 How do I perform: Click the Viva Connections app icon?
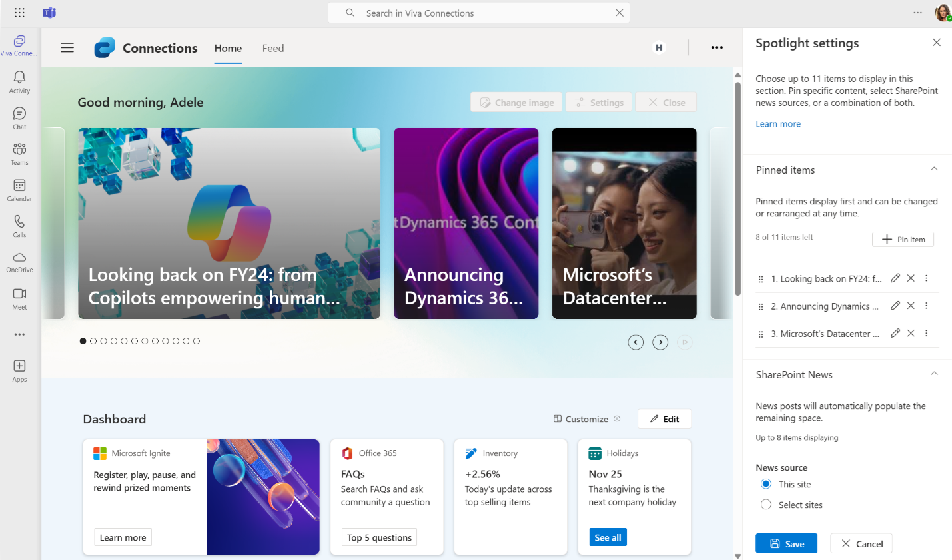19,44
